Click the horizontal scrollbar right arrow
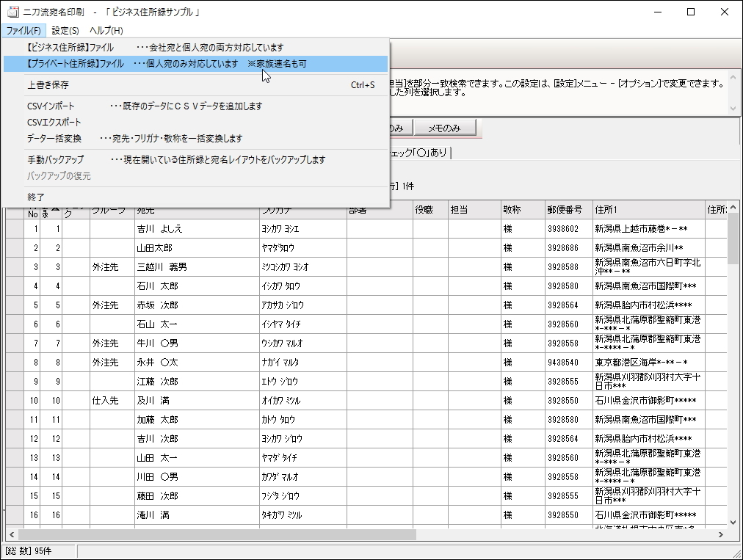The image size is (743, 560). click(721, 534)
